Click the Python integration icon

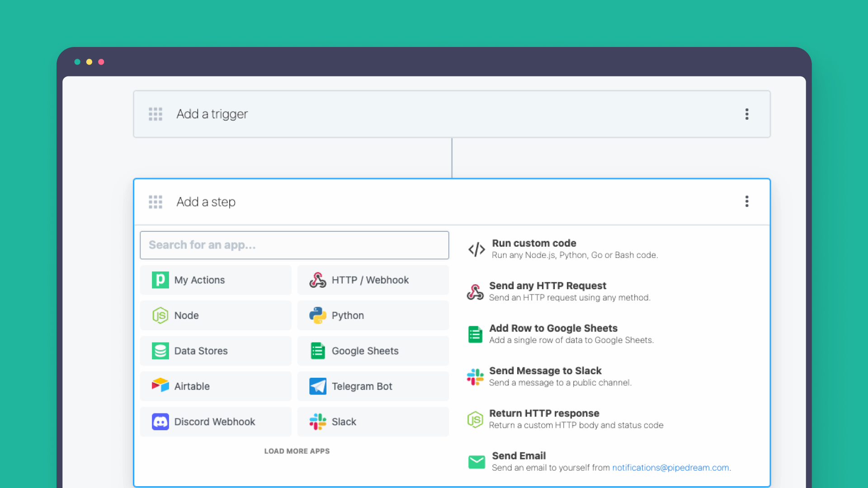click(317, 315)
